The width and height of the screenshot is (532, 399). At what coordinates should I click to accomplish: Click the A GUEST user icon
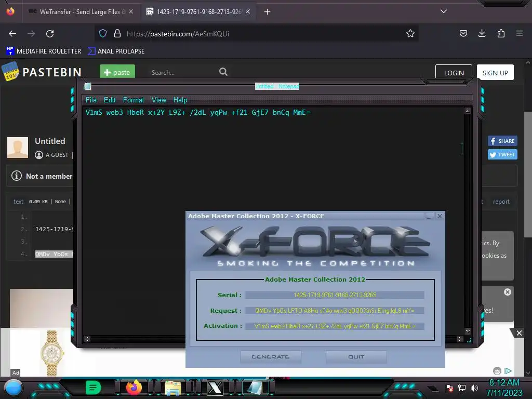[39, 155]
